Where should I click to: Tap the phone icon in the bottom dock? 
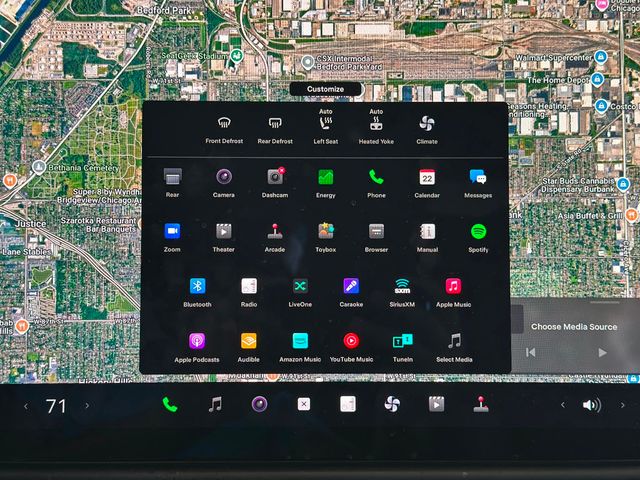[x=170, y=405]
